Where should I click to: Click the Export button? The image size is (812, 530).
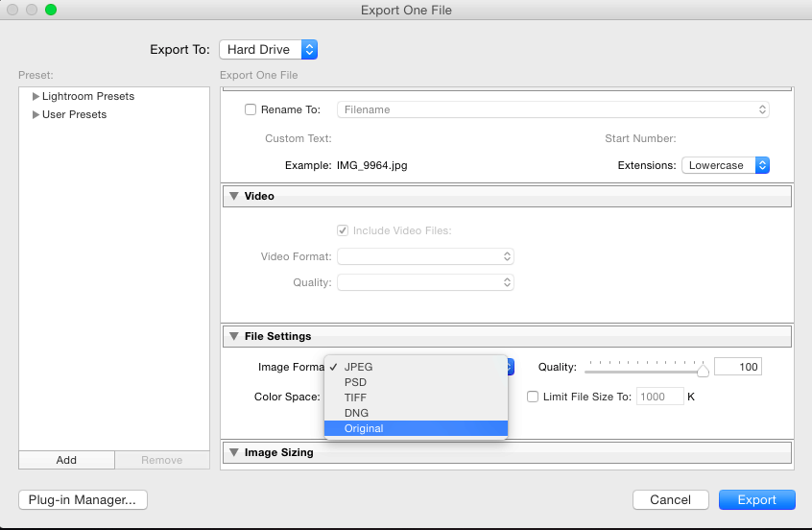756,499
